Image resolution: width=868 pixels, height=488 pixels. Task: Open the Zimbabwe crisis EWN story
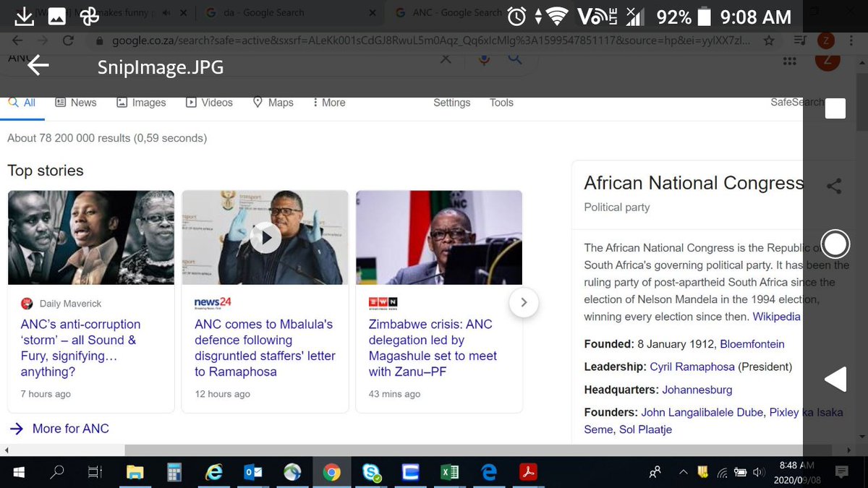pyautogui.click(x=433, y=348)
